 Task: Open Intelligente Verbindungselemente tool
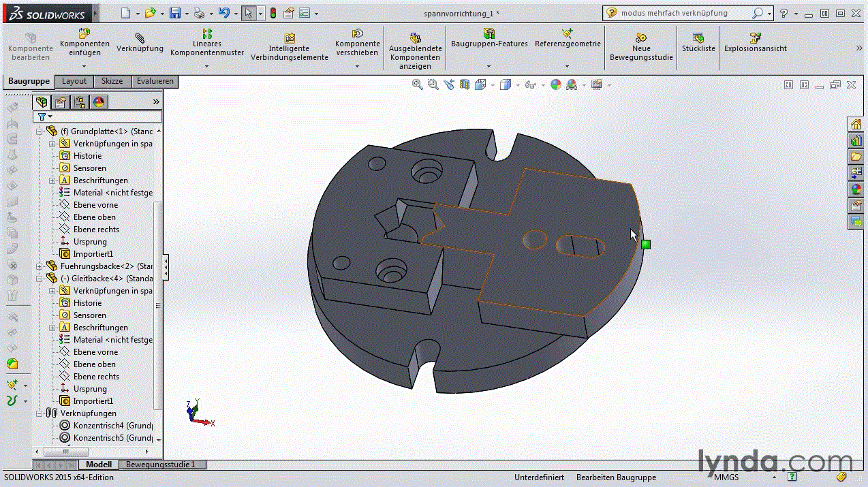click(290, 47)
